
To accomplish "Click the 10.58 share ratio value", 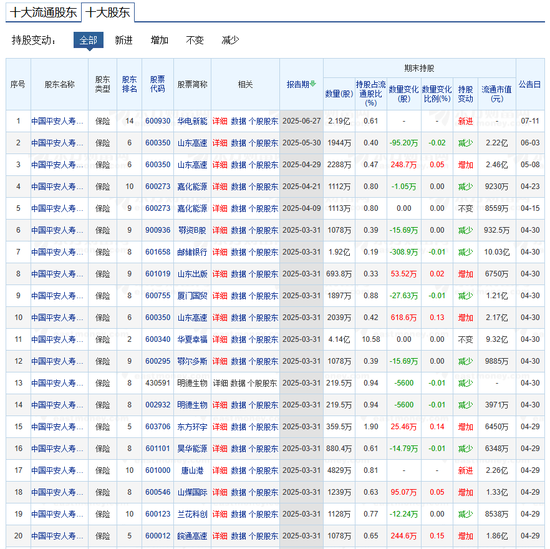I will tap(371, 339).
